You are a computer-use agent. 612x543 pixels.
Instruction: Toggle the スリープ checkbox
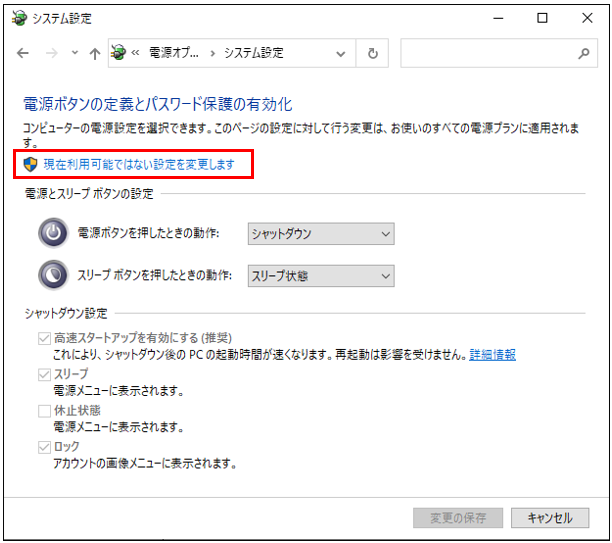point(44,374)
